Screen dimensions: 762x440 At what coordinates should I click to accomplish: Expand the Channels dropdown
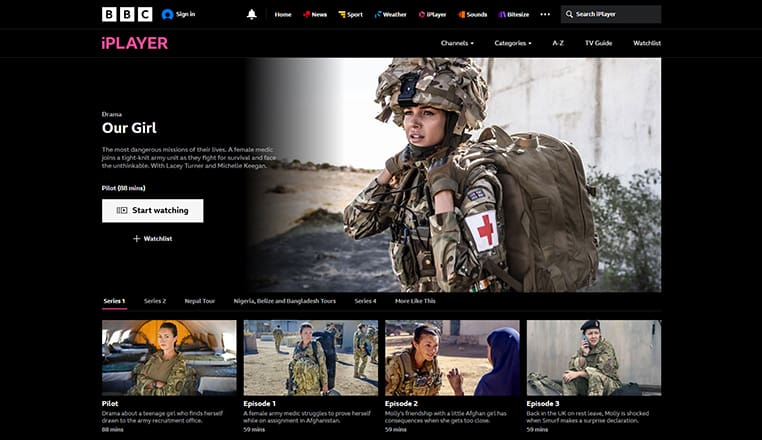457,43
